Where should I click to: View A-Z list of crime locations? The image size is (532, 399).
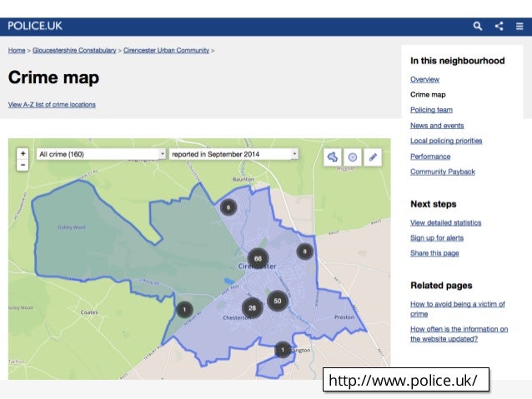tap(52, 104)
